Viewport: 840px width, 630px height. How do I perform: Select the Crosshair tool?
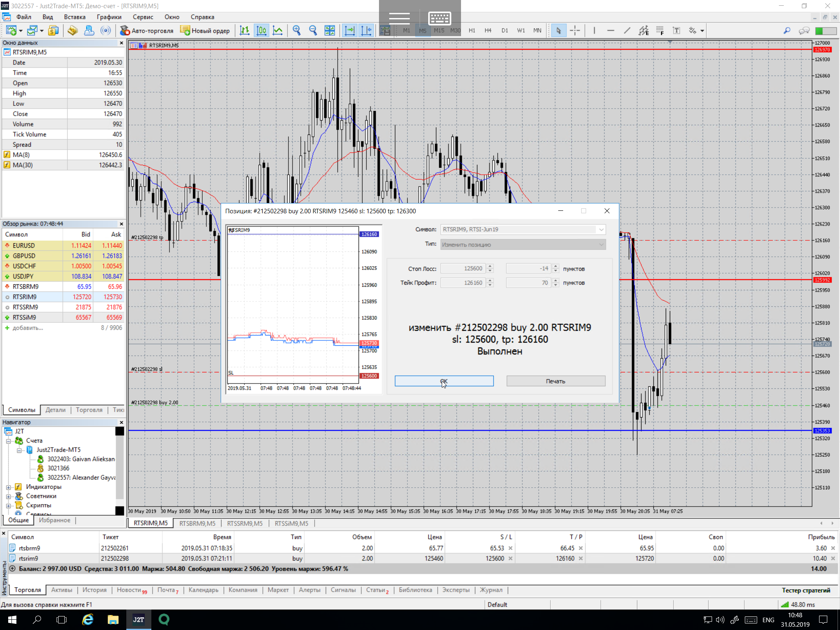coord(575,30)
